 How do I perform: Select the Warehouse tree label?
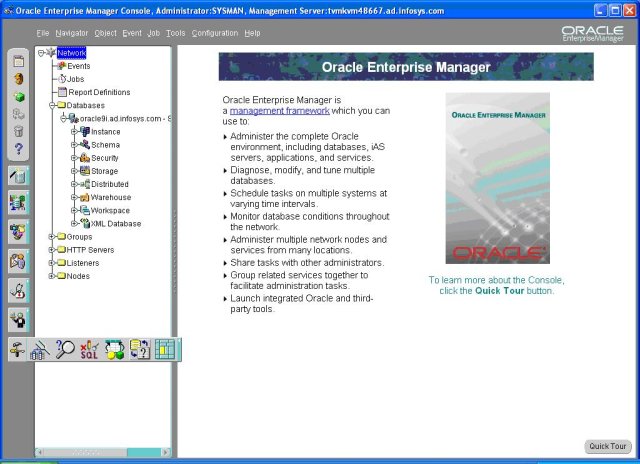pos(111,197)
